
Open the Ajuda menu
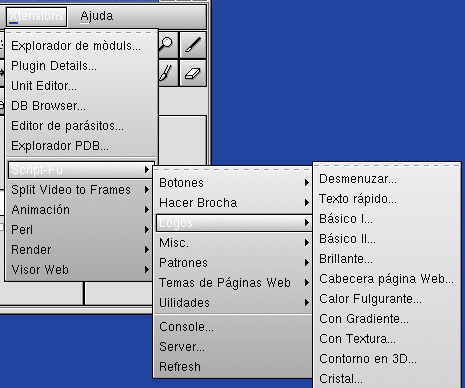click(x=97, y=16)
